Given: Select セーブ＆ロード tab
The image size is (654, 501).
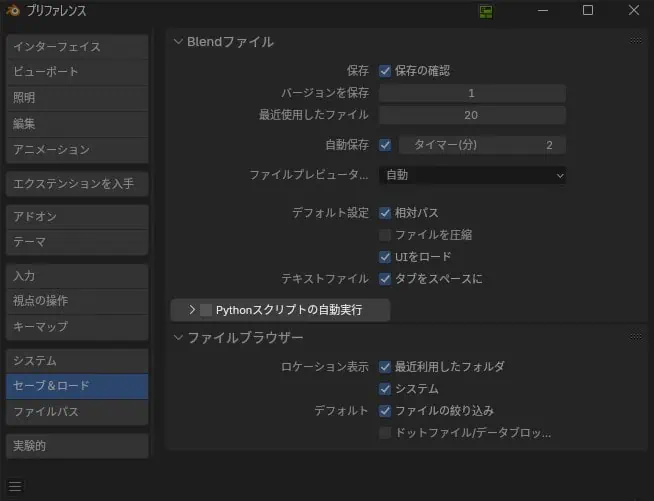Looking at the screenshot, I should pos(77,386).
